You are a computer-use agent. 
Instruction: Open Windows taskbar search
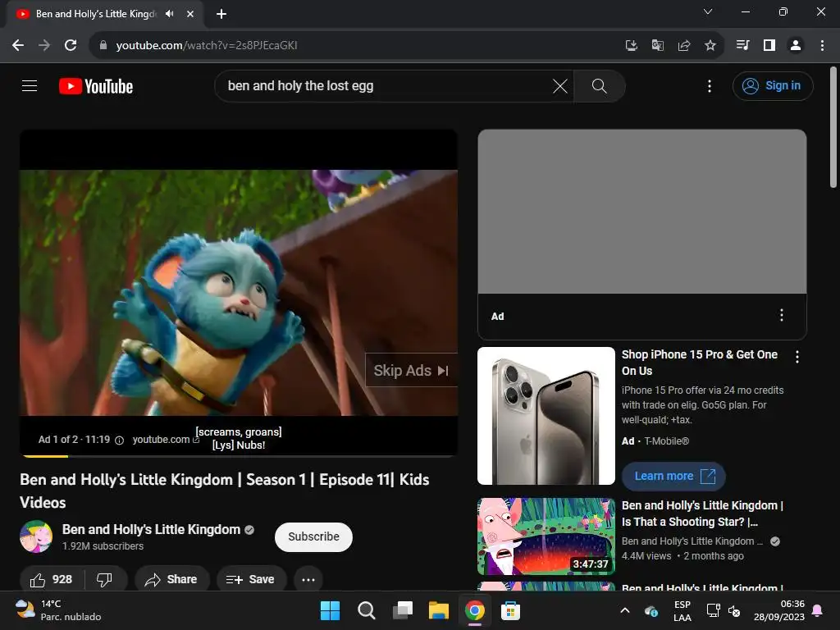[x=367, y=610]
